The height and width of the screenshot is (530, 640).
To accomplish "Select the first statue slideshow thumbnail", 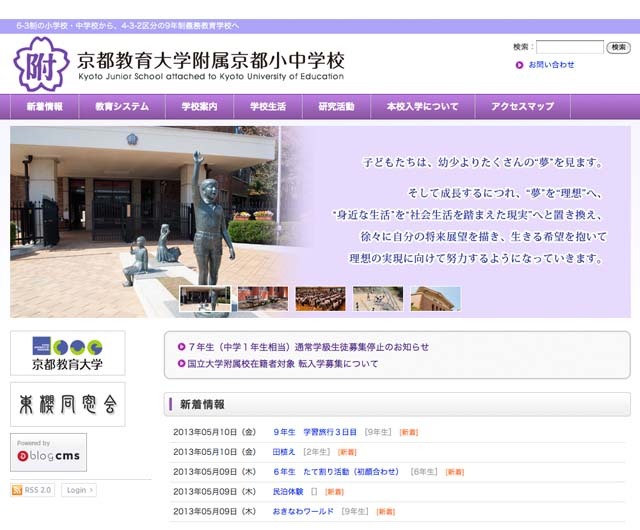I will [205, 298].
